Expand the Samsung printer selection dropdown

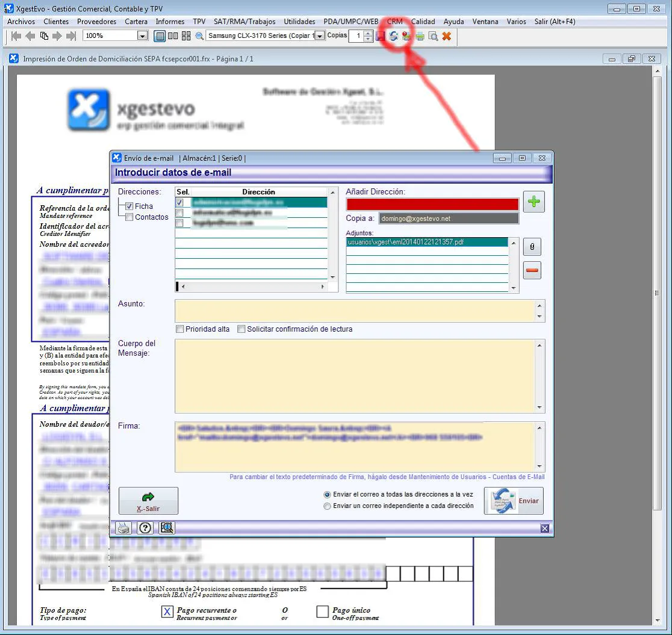[320, 36]
